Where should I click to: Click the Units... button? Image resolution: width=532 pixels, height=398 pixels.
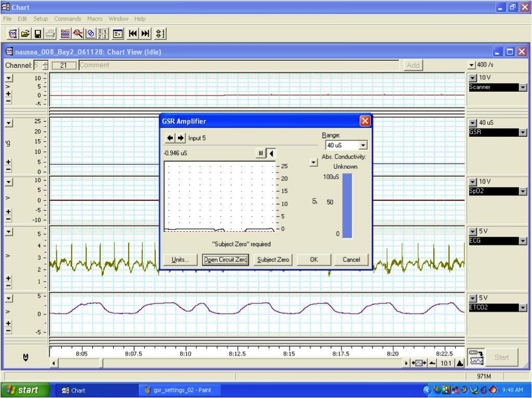point(180,259)
